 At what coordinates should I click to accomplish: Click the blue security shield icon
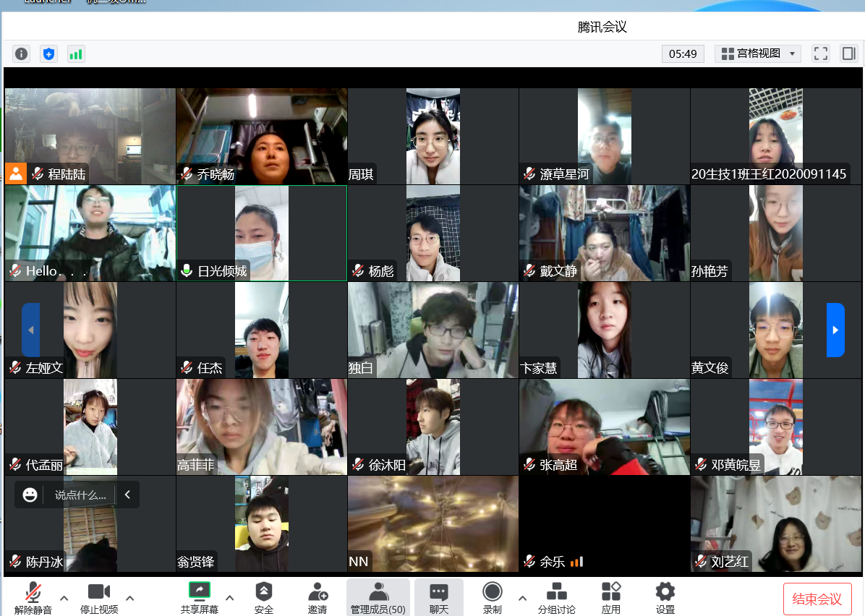click(48, 54)
